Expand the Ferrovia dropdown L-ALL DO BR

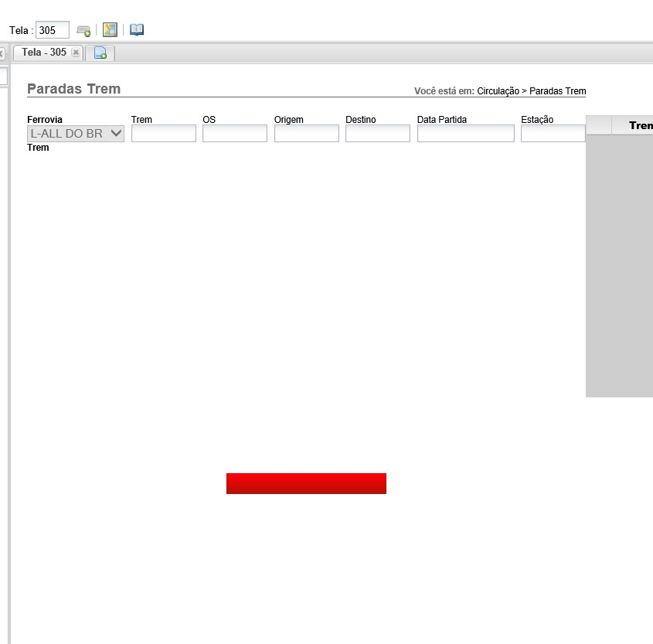click(x=76, y=134)
